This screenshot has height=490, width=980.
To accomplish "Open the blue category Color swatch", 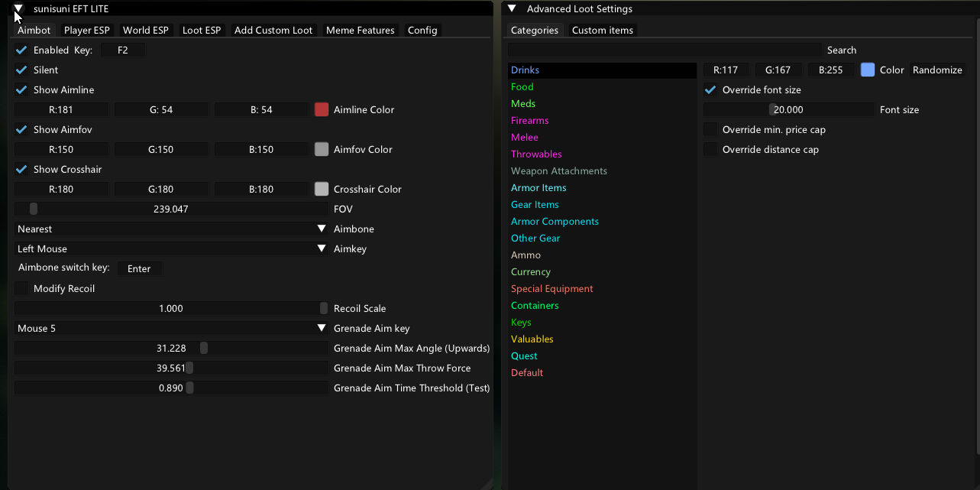I will tap(868, 70).
